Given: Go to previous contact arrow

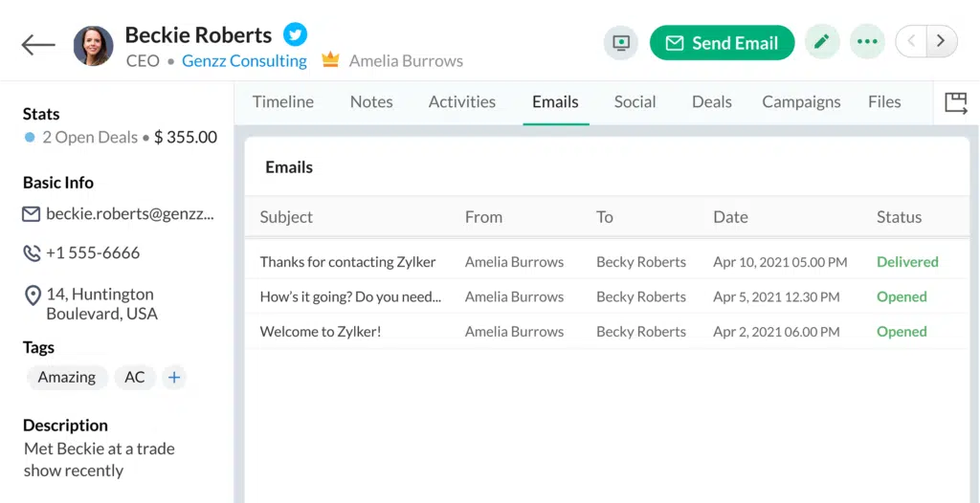Looking at the screenshot, I should [x=911, y=41].
